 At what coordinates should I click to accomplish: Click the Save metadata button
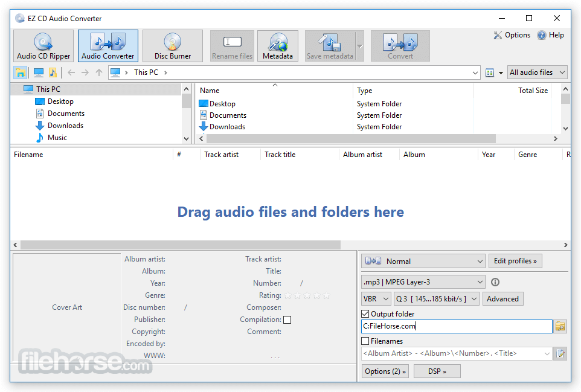pos(330,46)
